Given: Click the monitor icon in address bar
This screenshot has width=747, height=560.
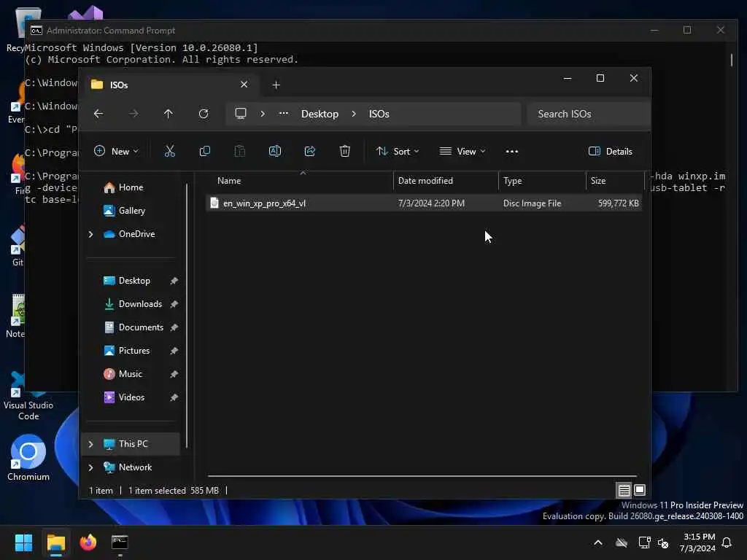Looking at the screenshot, I should click(241, 114).
